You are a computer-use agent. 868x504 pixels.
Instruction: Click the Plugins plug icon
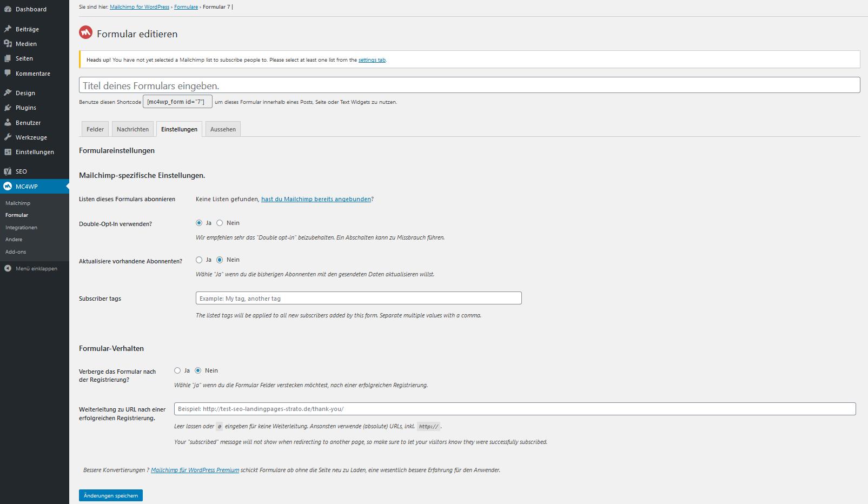click(x=8, y=108)
